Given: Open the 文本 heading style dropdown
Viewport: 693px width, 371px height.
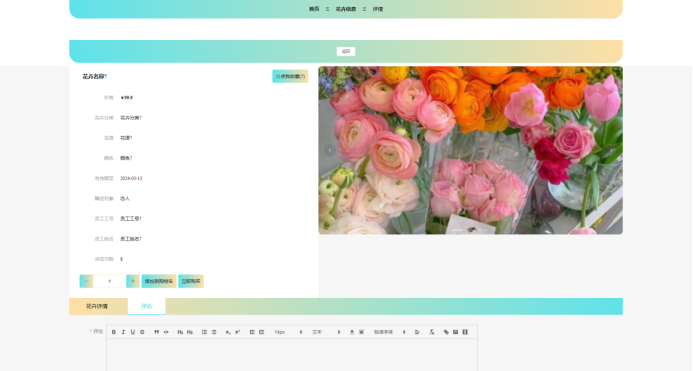Looking at the screenshot, I should pos(326,332).
